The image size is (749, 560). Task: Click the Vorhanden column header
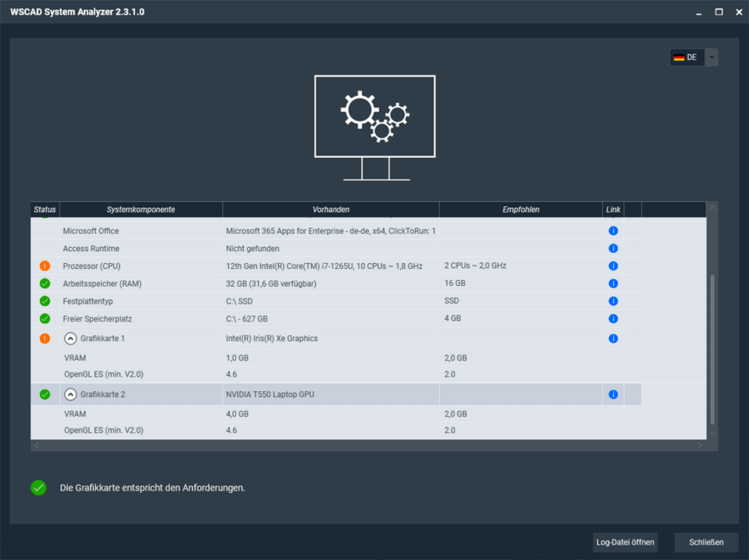331,210
